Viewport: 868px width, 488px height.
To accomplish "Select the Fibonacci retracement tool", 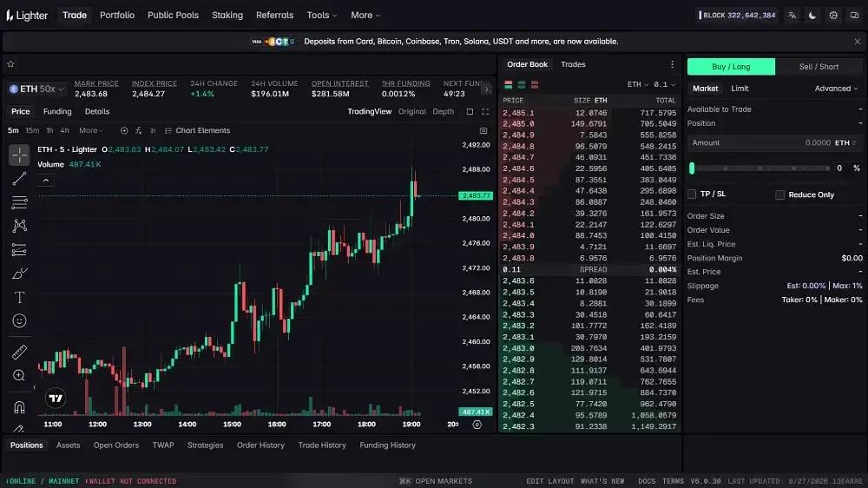I will pyautogui.click(x=19, y=202).
